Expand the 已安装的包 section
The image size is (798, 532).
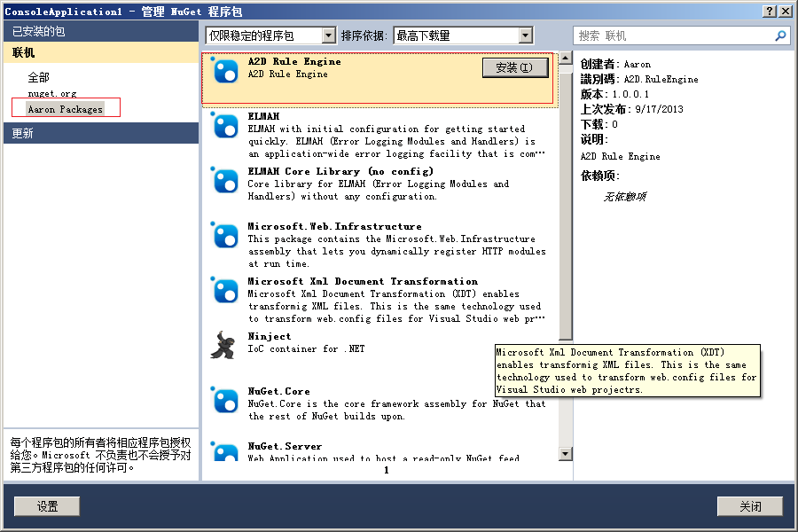pyautogui.click(x=101, y=32)
